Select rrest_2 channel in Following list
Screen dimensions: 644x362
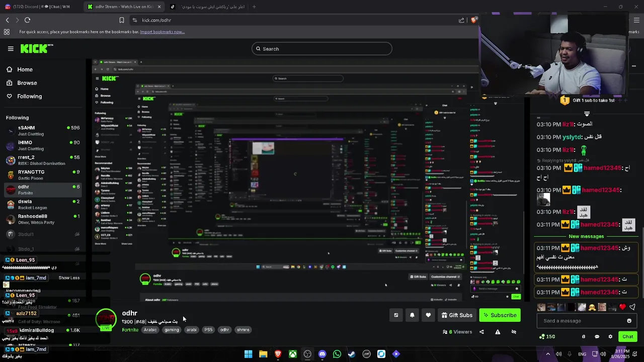43,160
